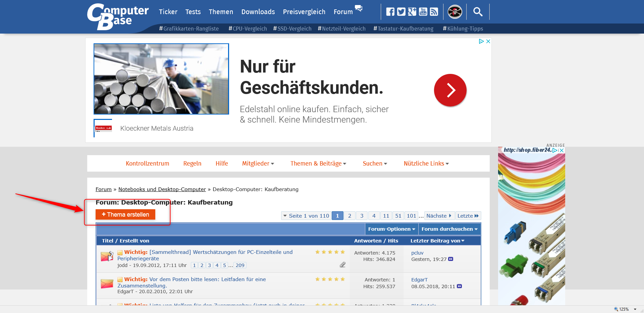This screenshot has width=644, height=313.
Task: Go to last post by EdgarT arrow icon
Action: tap(460, 286)
